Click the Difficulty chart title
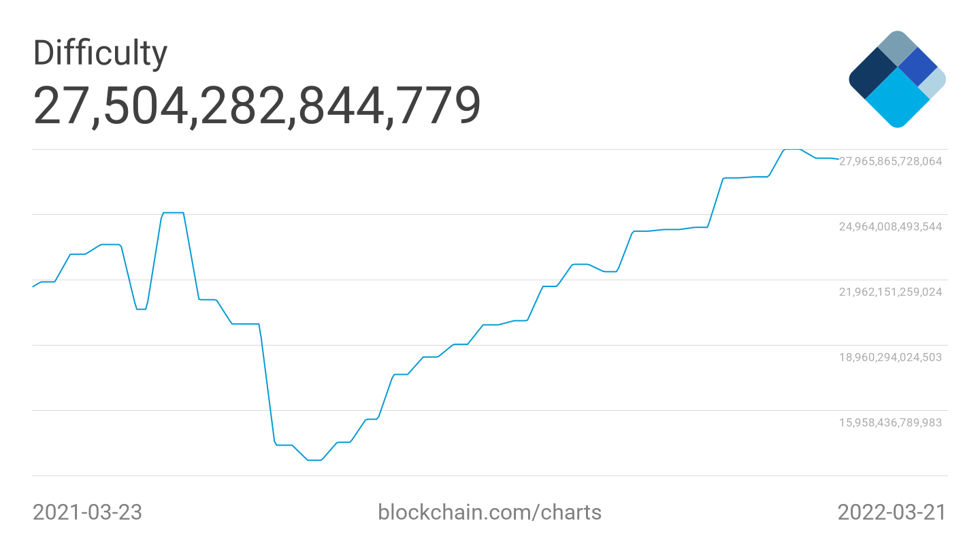 pyautogui.click(x=100, y=53)
